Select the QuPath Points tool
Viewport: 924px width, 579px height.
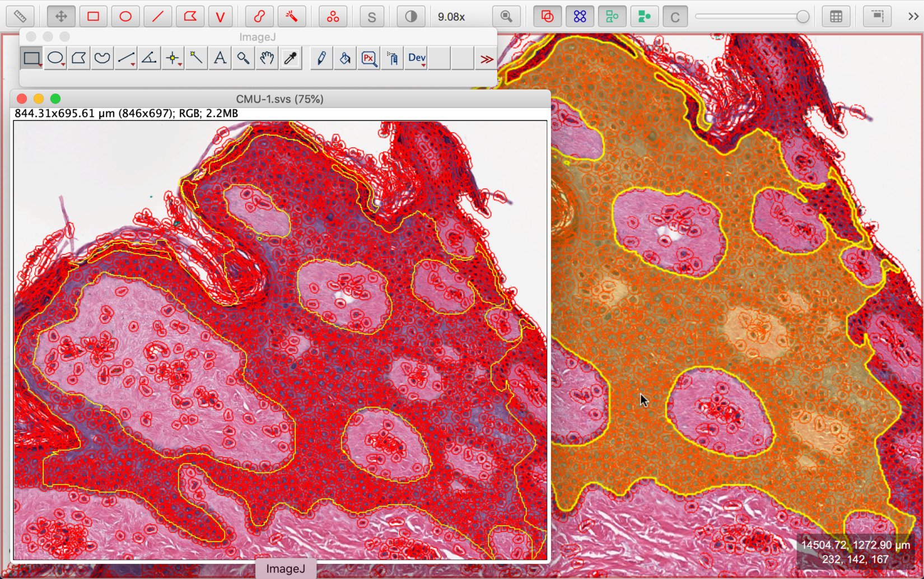pyautogui.click(x=333, y=16)
